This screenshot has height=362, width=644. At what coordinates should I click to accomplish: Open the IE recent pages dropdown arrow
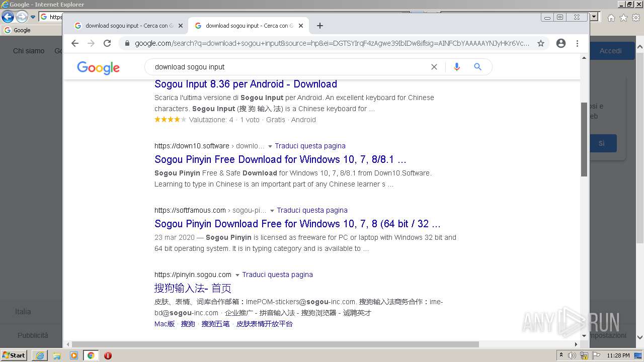(x=33, y=17)
